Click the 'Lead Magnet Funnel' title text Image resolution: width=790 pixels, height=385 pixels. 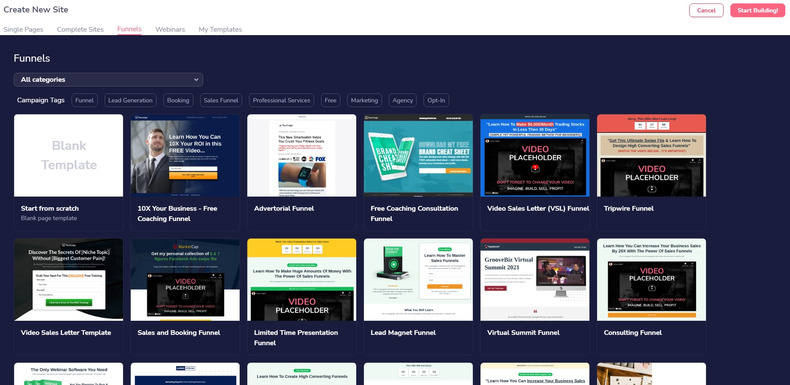[403, 333]
